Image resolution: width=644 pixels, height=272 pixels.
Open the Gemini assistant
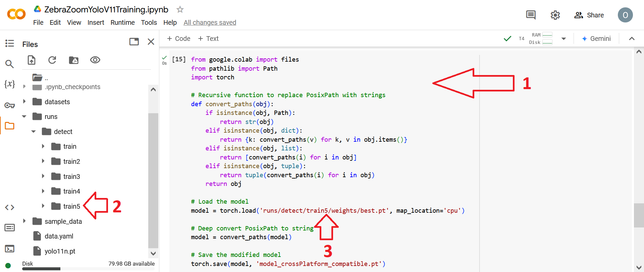click(x=596, y=39)
